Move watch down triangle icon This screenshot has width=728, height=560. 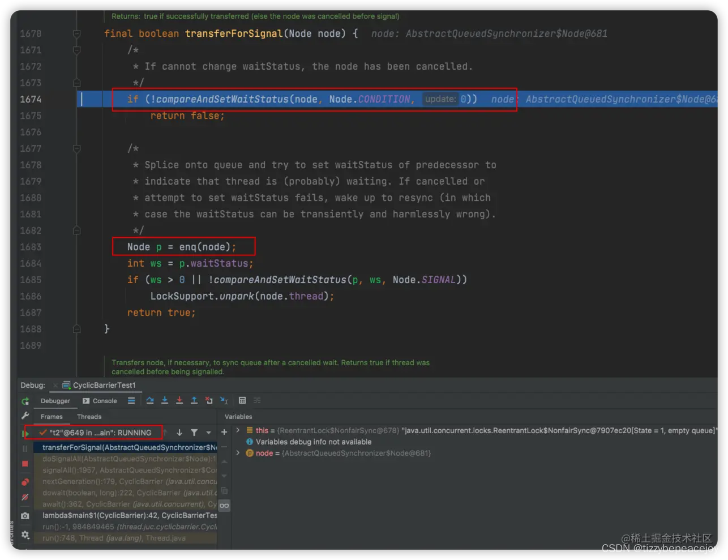tap(224, 476)
